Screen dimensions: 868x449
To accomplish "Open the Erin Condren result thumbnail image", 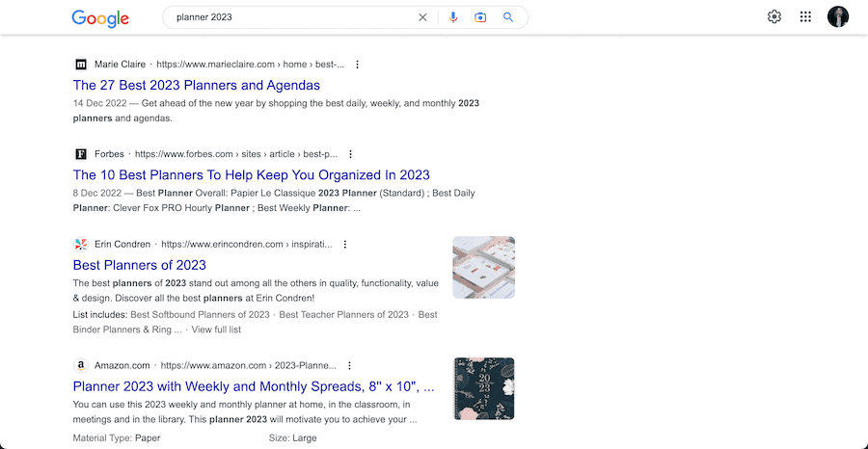I will (484, 268).
